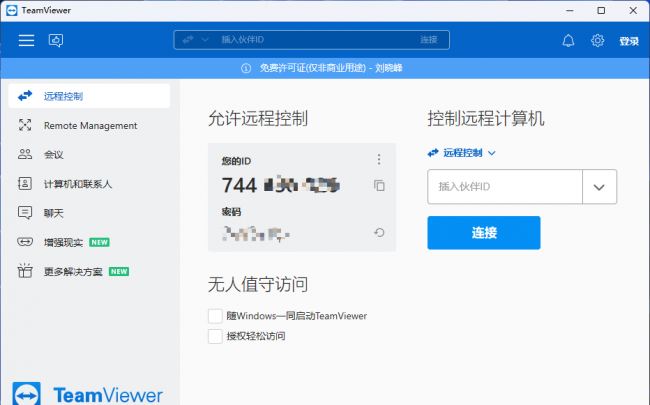The image size is (650, 405).
Task: Click the NEW badge beside 增强现实
Action: pos(99,242)
